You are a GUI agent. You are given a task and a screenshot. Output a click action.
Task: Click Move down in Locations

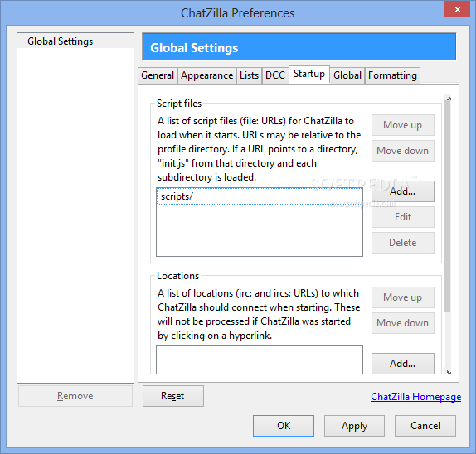(x=402, y=323)
